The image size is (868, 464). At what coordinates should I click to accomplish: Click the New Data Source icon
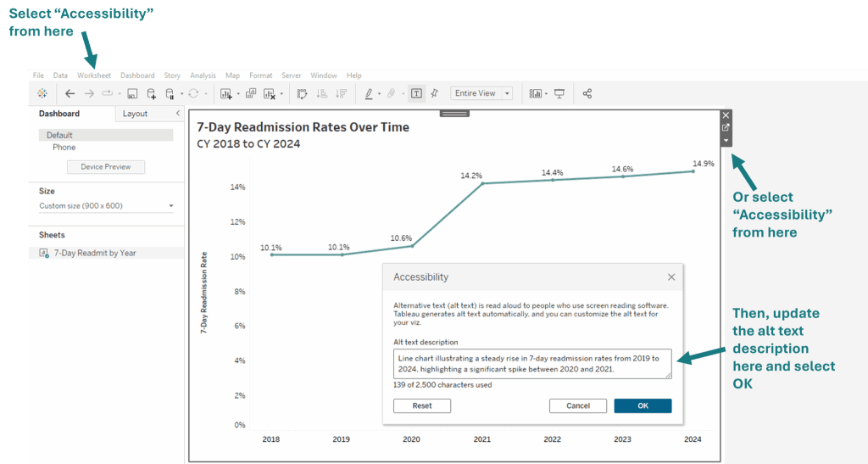(152, 94)
